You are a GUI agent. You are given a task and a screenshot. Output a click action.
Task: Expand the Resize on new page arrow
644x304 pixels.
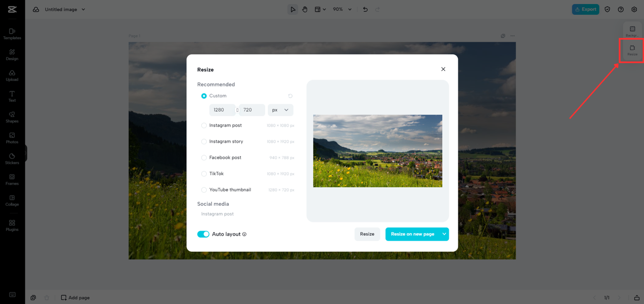[444, 234]
